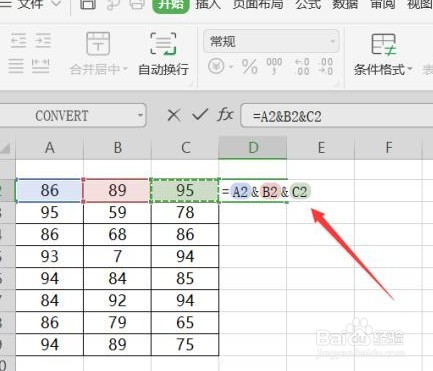Click cell A6 containing 94
The height and width of the screenshot is (371, 433).
click(50, 278)
